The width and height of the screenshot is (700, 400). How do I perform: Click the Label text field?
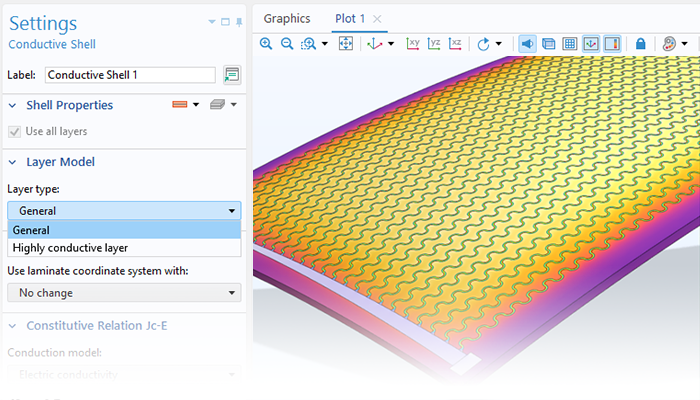(x=130, y=75)
